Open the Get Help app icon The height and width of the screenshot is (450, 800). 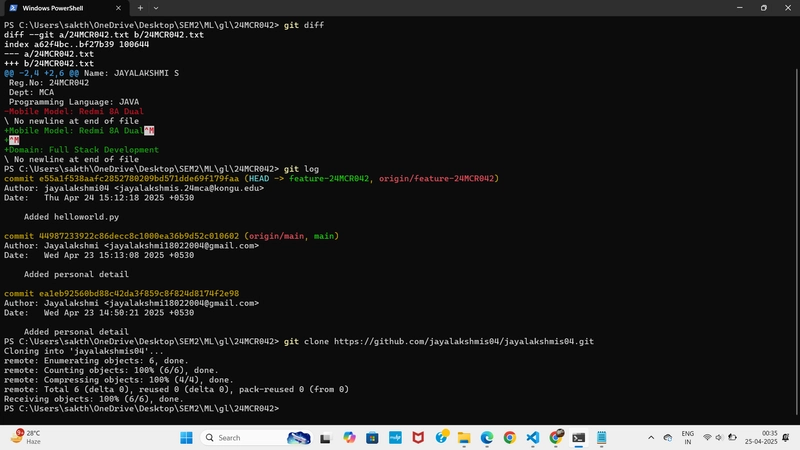[x=441, y=438]
